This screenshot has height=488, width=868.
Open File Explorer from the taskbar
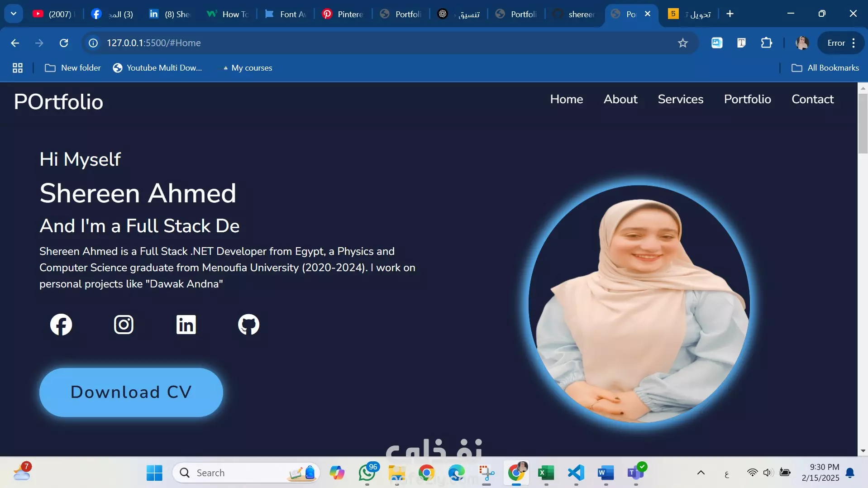(x=397, y=473)
